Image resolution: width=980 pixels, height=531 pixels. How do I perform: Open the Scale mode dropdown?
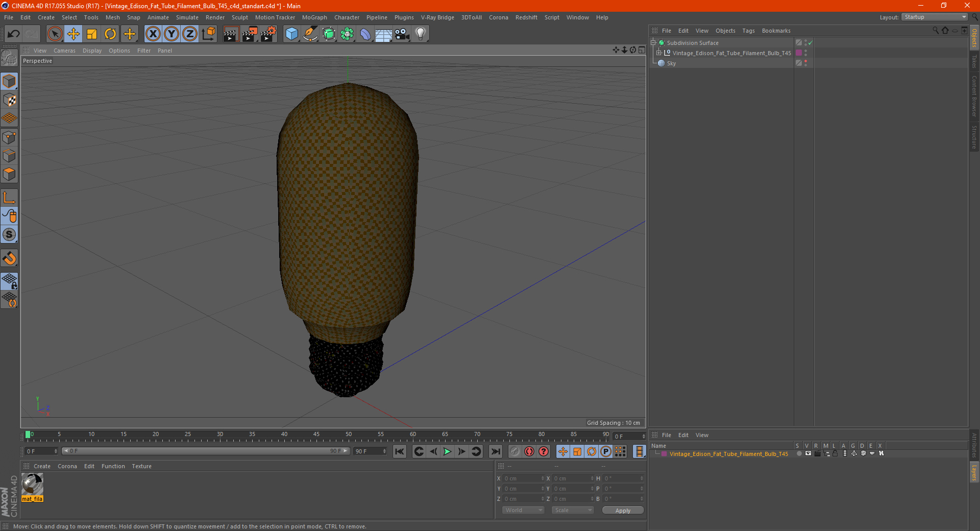tap(572, 510)
